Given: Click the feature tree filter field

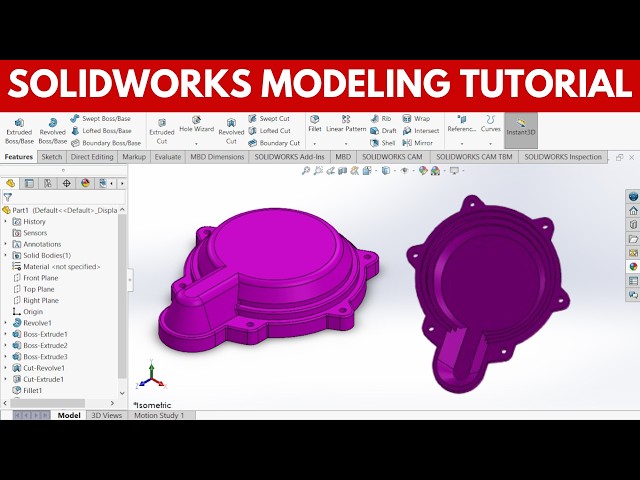Looking at the screenshot, I should click(x=64, y=197).
